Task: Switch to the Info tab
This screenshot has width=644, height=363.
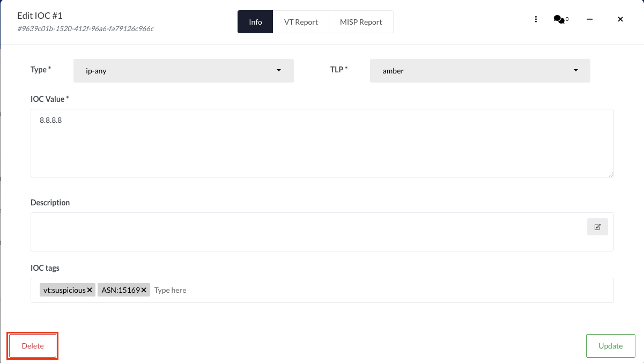Action: click(255, 22)
